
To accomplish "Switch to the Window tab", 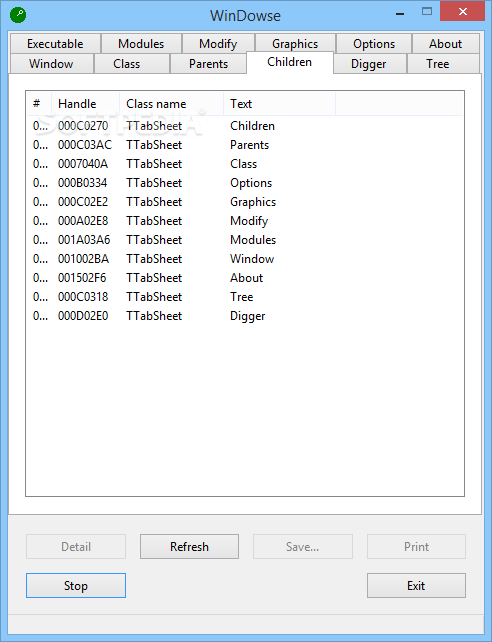I will tap(51, 64).
